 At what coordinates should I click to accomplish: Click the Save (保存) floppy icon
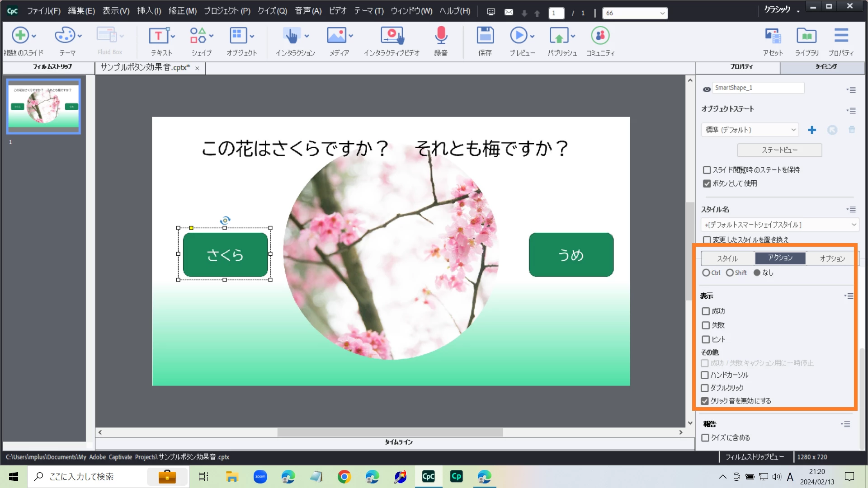pyautogui.click(x=485, y=36)
